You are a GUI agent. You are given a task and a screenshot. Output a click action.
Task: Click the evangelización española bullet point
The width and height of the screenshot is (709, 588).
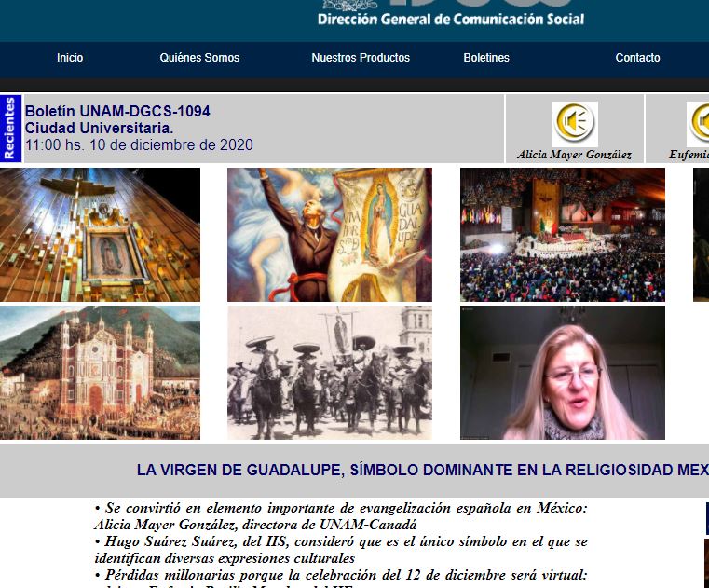click(340, 516)
